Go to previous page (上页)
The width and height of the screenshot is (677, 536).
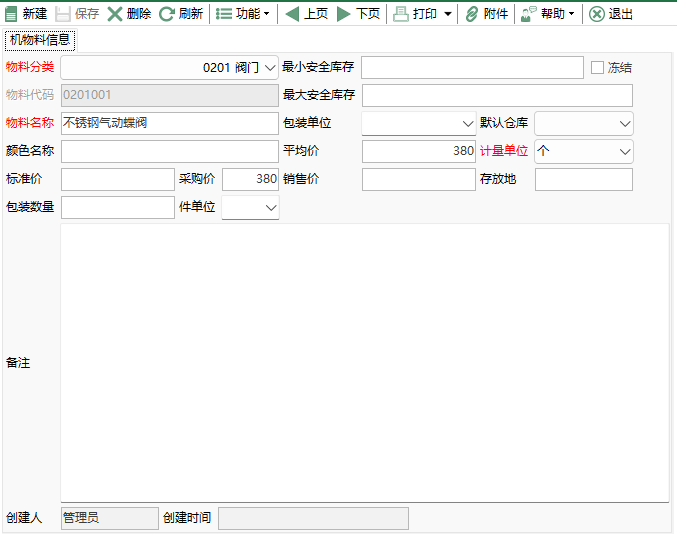click(x=292, y=14)
